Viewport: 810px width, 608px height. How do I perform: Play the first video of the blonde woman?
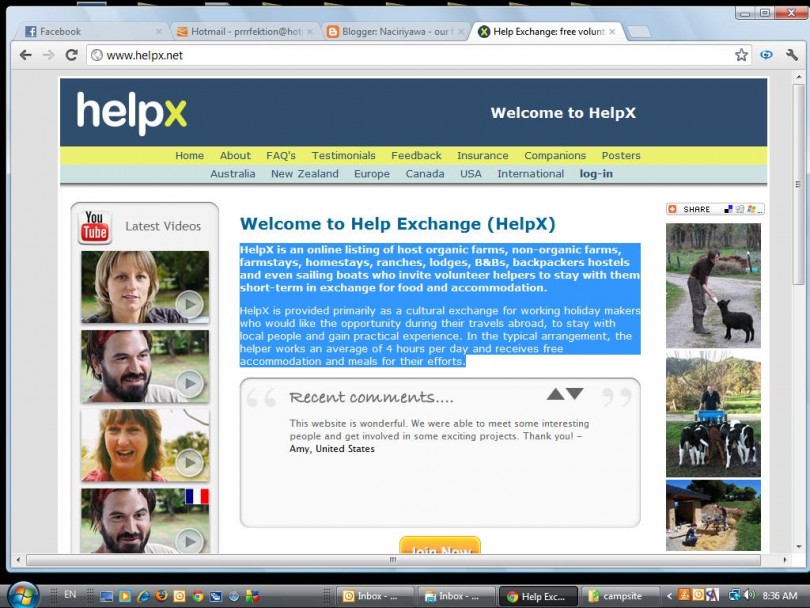pyautogui.click(x=145, y=287)
